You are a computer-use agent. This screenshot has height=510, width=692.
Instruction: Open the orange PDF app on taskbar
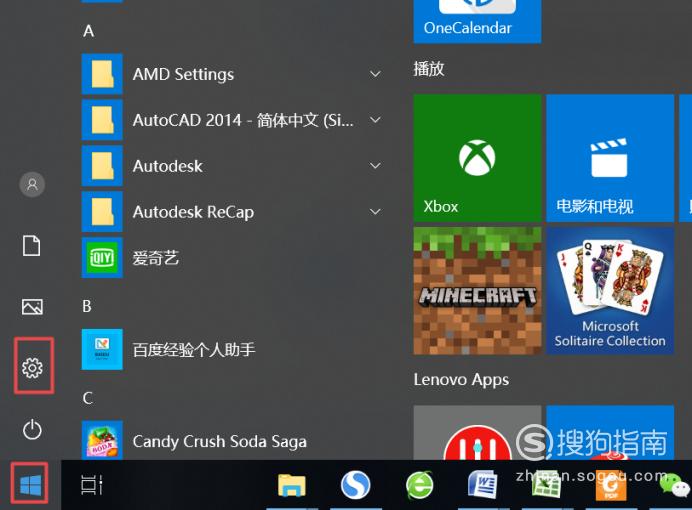coord(611,485)
